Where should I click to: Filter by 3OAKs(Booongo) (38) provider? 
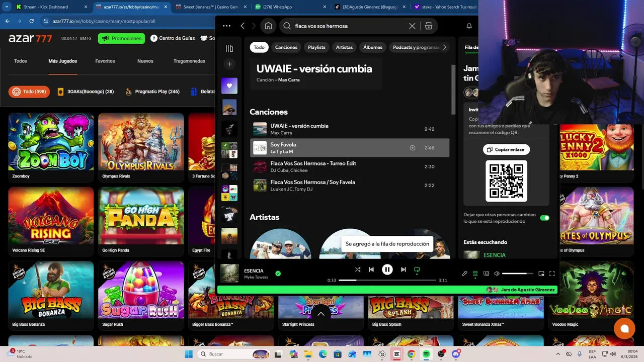click(85, 92)
